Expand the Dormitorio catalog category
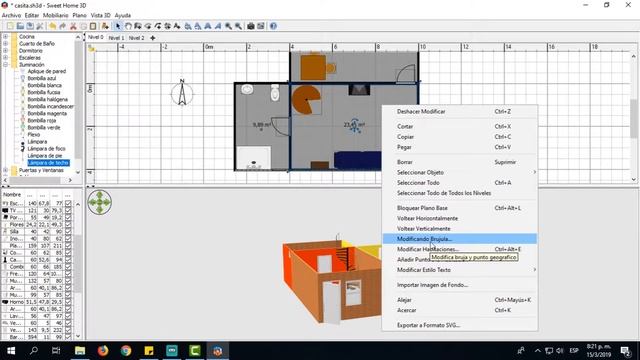Viewport: 640px width, 360px height. coord(6,51)
